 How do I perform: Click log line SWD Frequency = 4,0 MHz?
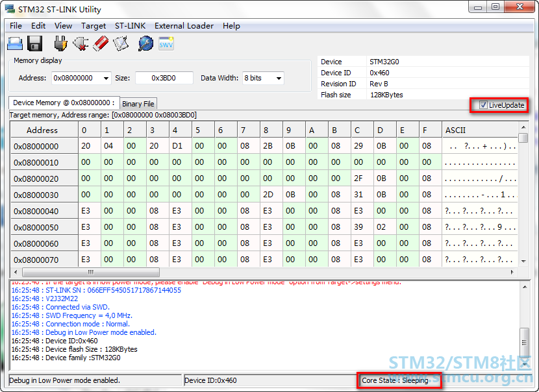point(72,315)
